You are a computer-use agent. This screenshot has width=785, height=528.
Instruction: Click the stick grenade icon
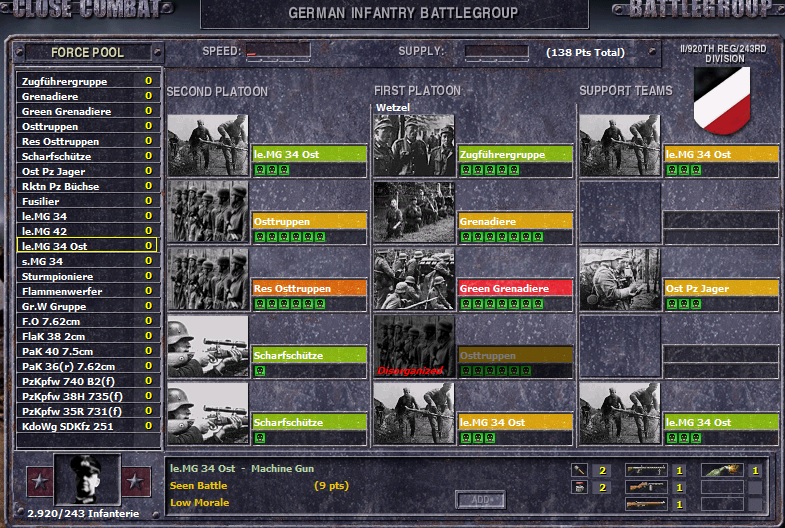click(x=579, y=470)
